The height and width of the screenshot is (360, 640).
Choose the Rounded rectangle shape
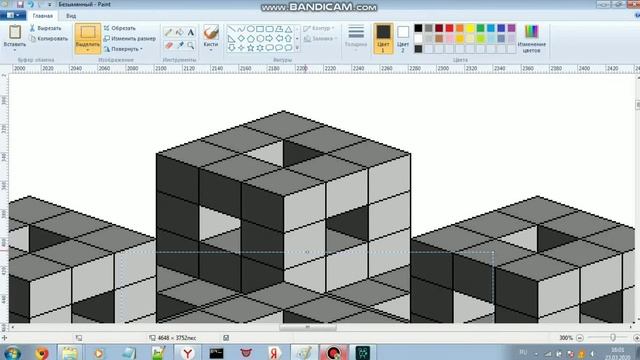(269, 29)
